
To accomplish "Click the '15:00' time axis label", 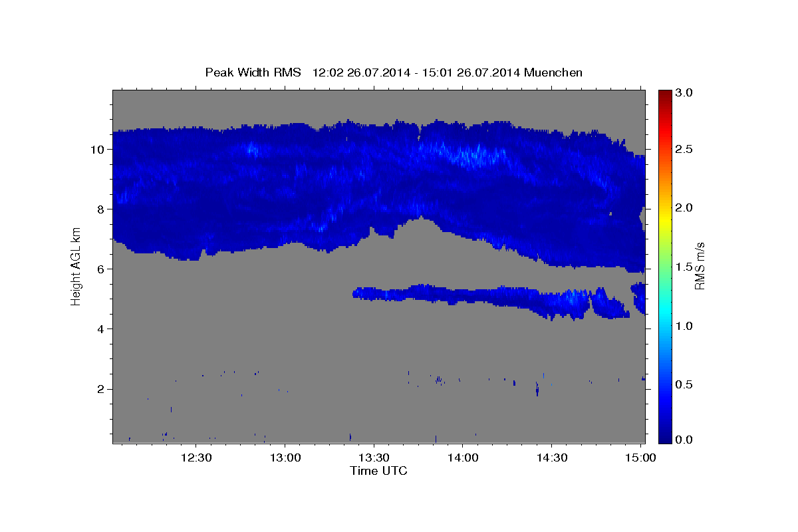I will click(x=640, y=458).
